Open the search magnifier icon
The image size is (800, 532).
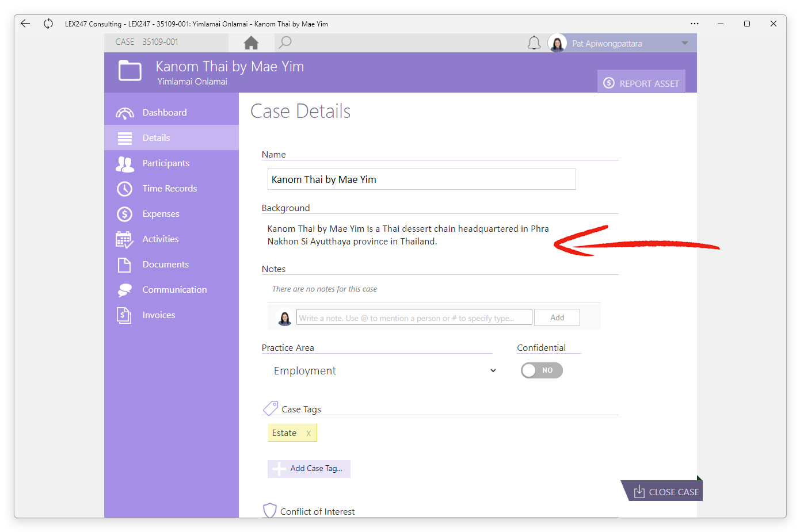click(285, 43)
